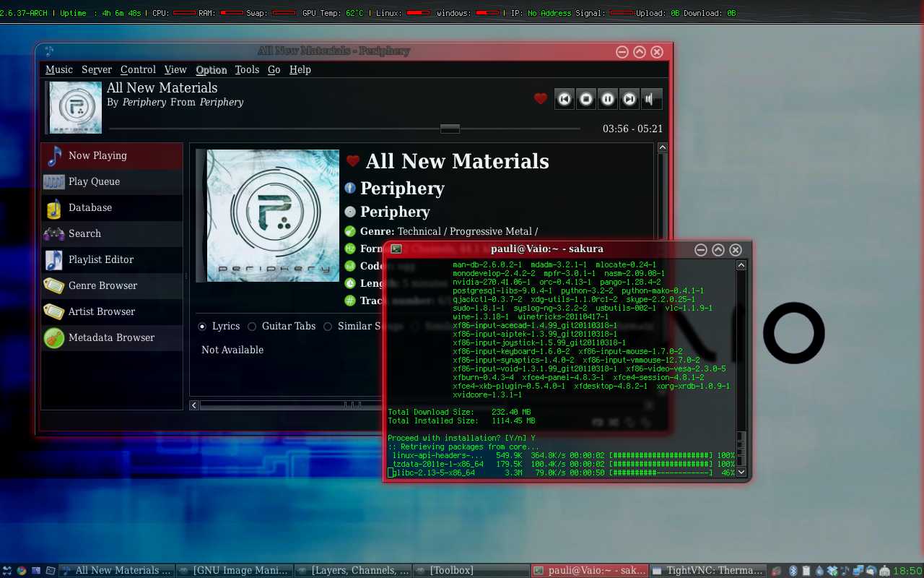
Task: Click the green Track number icon
Action: (x=350, y=301)
